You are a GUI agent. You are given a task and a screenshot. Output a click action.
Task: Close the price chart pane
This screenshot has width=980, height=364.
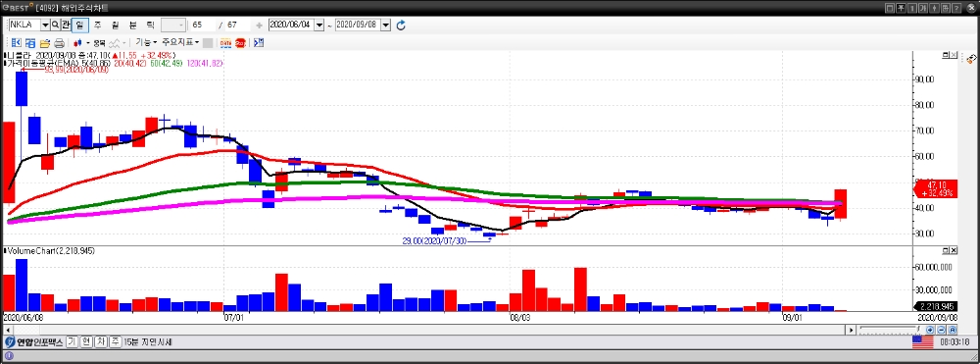click(954, 56)
